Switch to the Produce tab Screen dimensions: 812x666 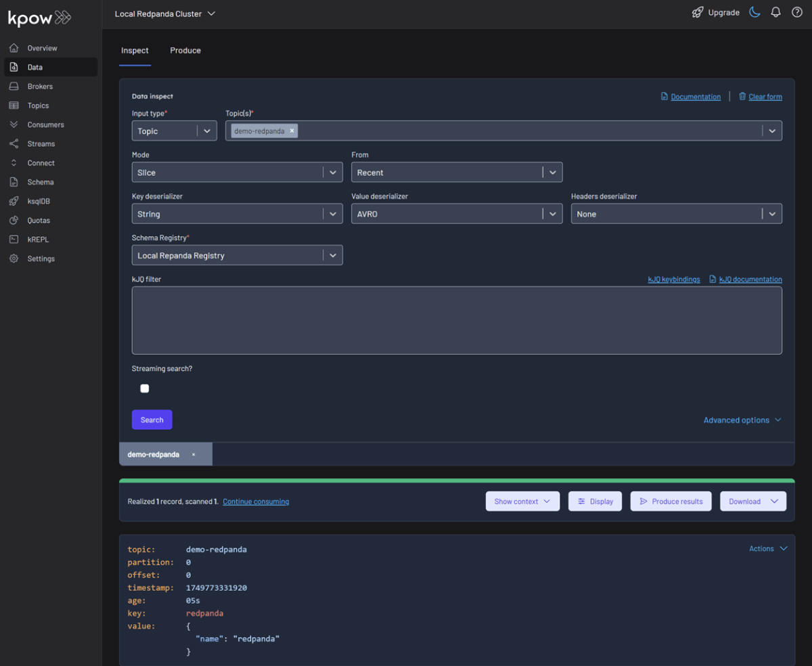click(x=185, y=50)
